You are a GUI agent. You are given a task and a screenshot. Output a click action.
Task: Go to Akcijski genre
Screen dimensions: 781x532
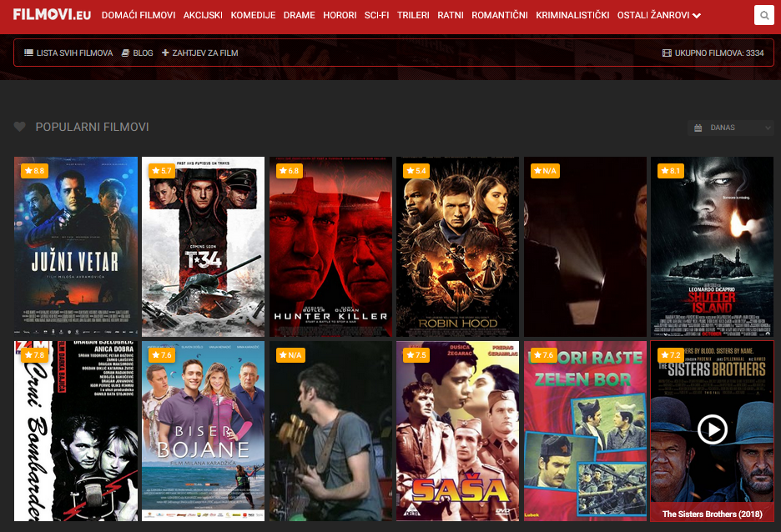tap(203, 16)
